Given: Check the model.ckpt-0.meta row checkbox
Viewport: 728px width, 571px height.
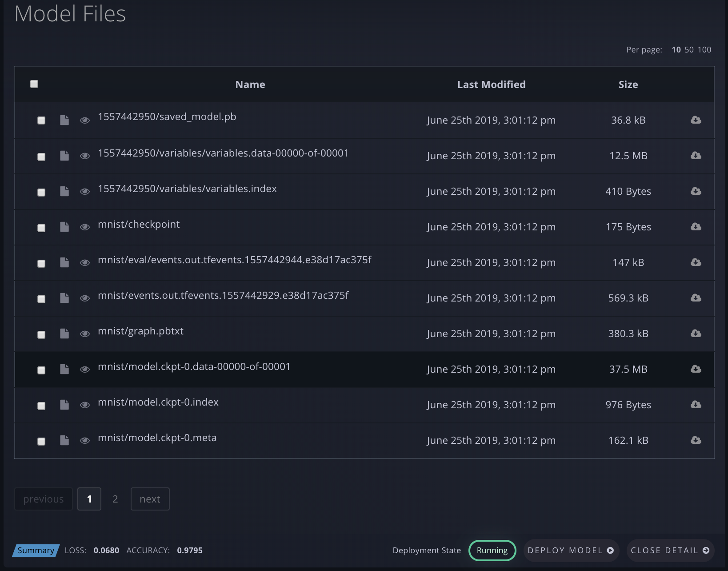Looking at the screenshot, I should [41, 441].
